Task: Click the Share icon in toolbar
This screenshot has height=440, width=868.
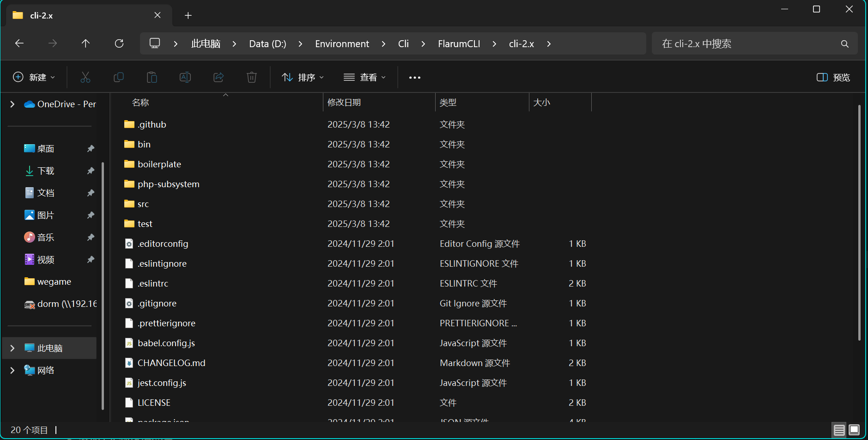Action: pyautogui.click(x=219, y=77)
